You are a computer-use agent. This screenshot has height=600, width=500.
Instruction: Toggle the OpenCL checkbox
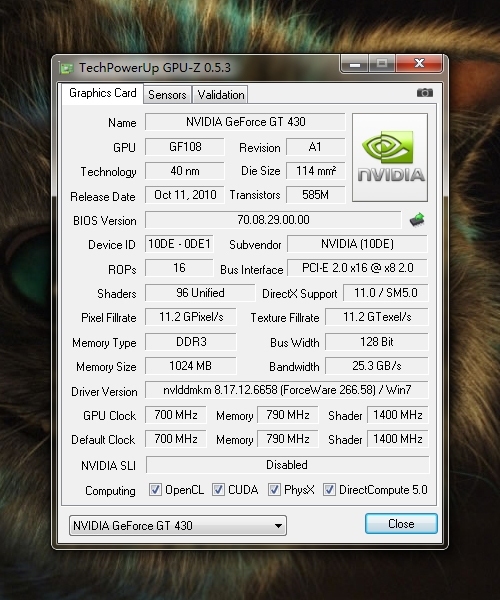point(155,490)
